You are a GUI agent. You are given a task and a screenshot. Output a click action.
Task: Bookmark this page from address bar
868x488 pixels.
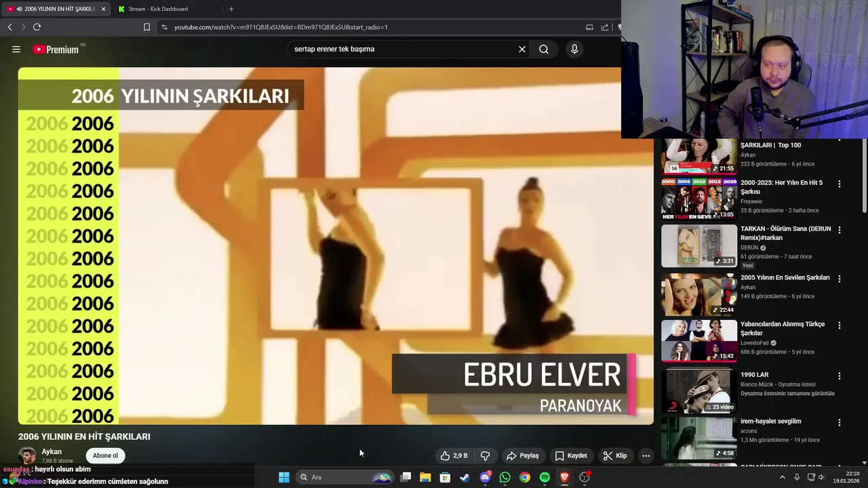[x=146, y=27]
